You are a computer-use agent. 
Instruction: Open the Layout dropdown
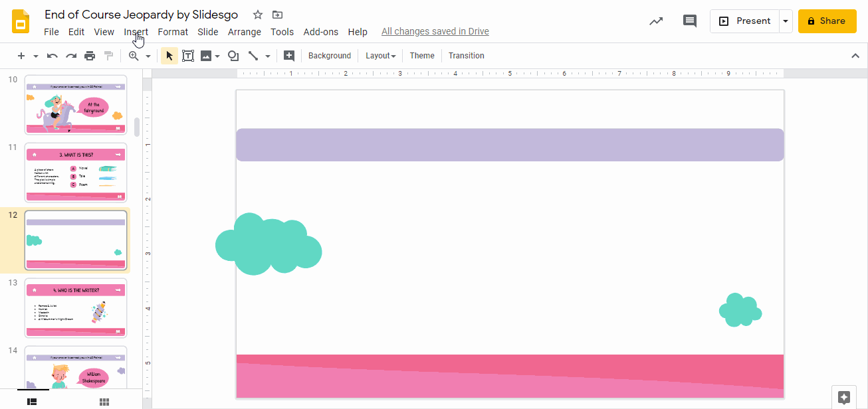[380, 55]
